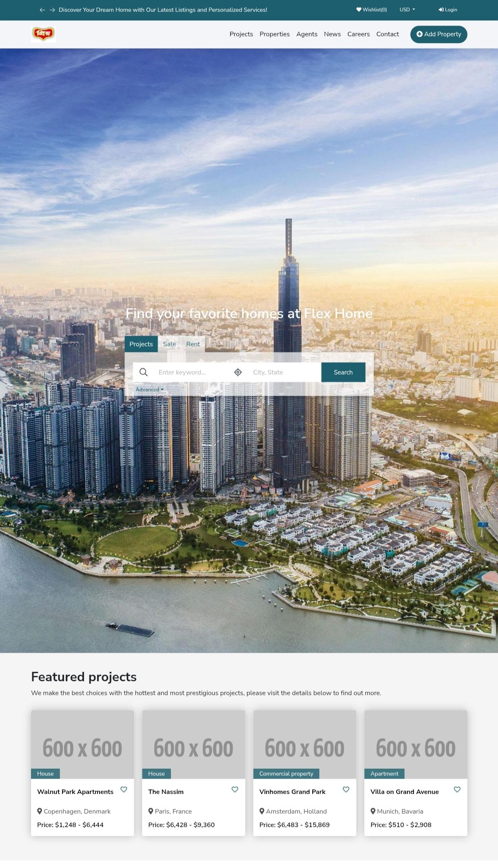Viewport: 498px width, 868px height.
Task: Switch to the Rent search tab
Action: 193,344
